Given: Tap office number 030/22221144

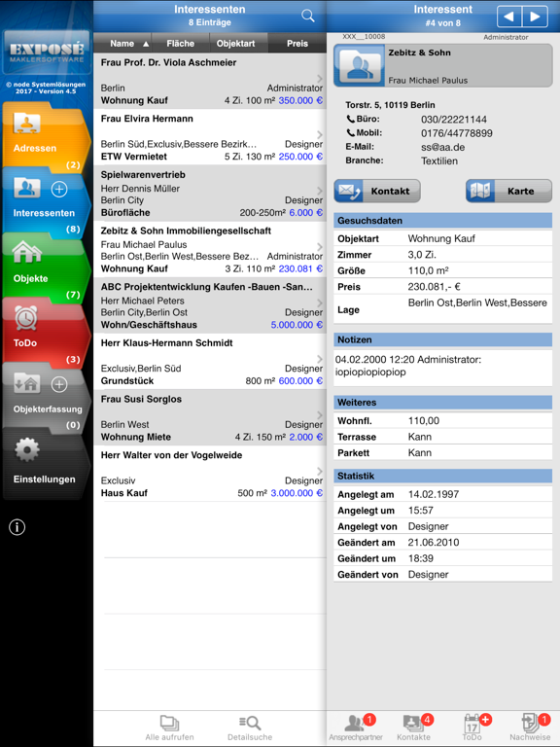Looking at the screenshot, I should (x=454, y=120).
